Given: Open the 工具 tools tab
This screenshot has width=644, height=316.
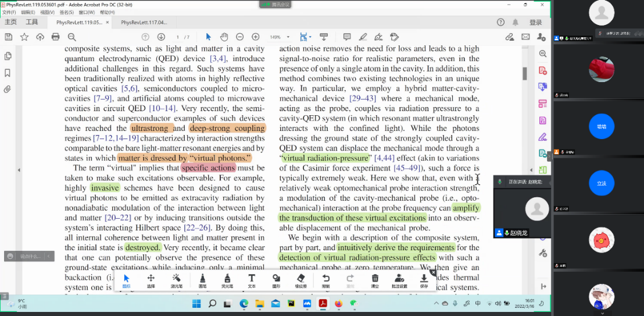Looking at the screenshot, I should tap(31, 22).
